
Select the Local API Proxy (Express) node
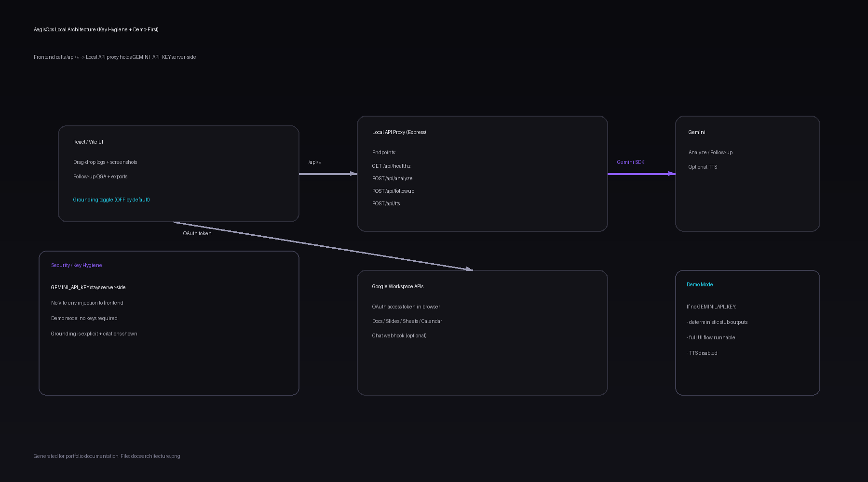click(x=399, y=132)
